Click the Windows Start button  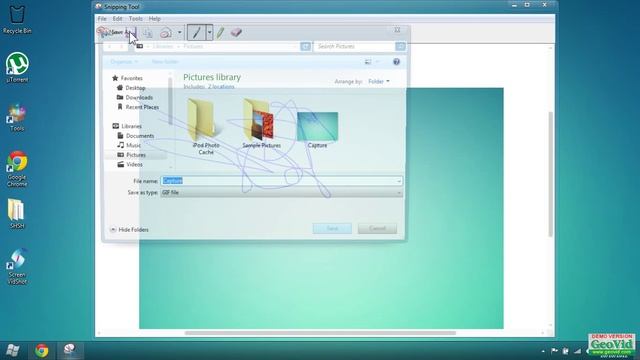(12, 350)
